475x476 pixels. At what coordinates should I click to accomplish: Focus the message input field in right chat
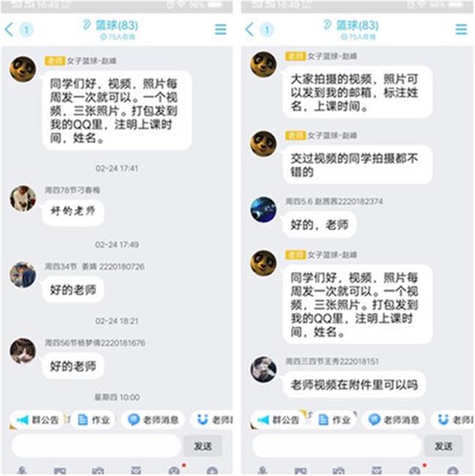[x=337, y=446]
